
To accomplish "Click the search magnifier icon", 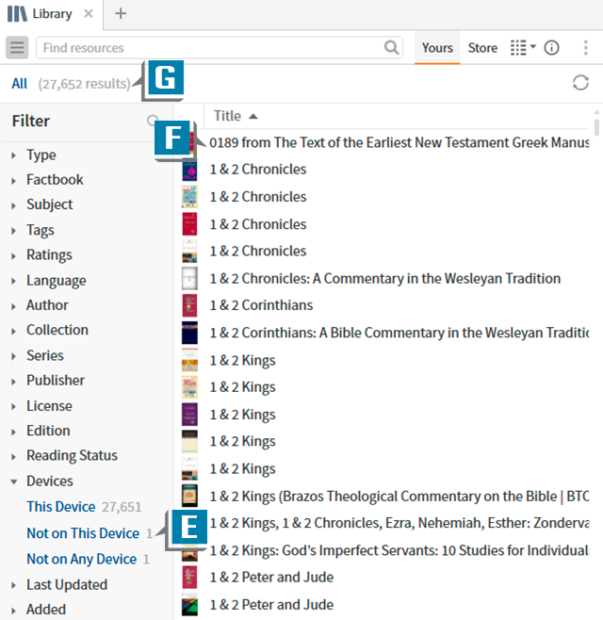I will 391,48.
